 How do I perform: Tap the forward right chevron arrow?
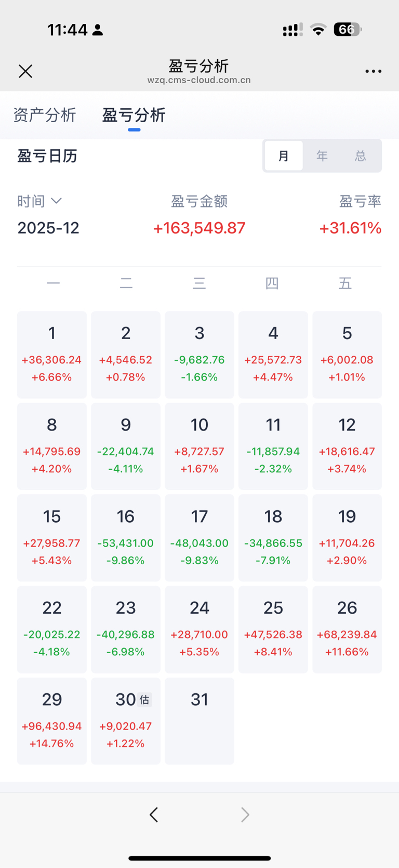[245, 814]
